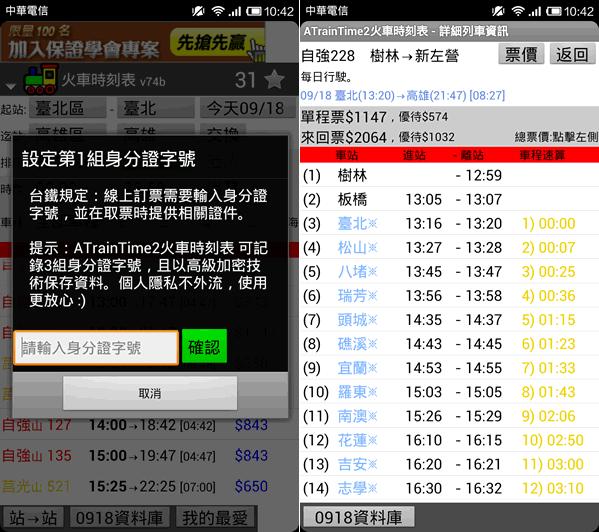Image resolution: width=599 pixels, height=532 pixels.
Task: Click the 樹林 station row
Action: click(x=449, y=175)
